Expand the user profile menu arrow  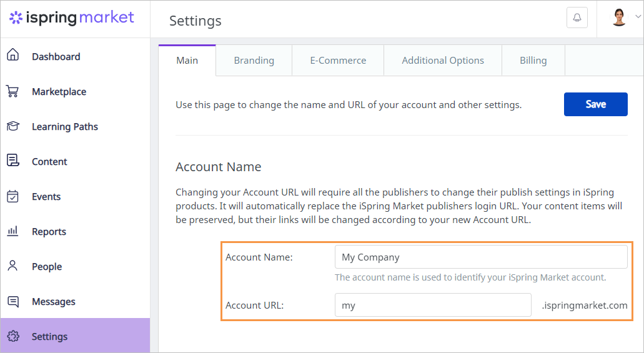pos(637,18)
